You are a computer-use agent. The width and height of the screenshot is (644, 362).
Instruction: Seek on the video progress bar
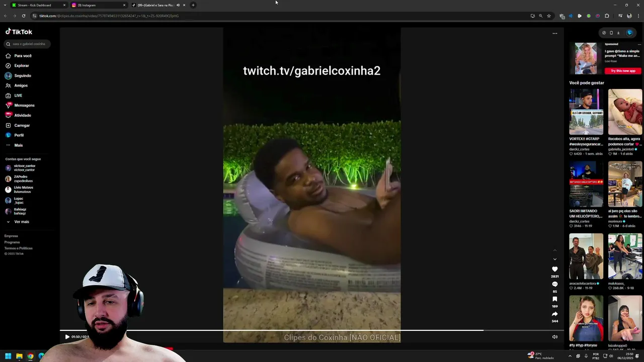pos(311,330)
